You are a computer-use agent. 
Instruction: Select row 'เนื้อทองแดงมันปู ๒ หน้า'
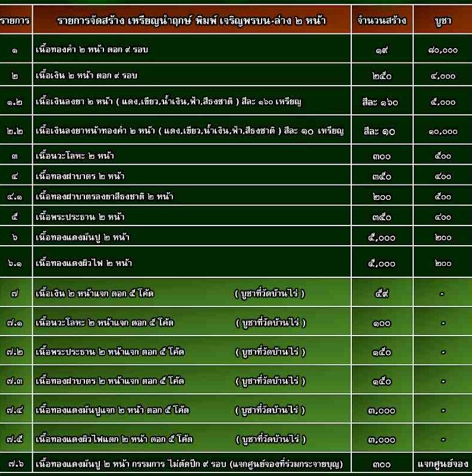click(236, 236)
